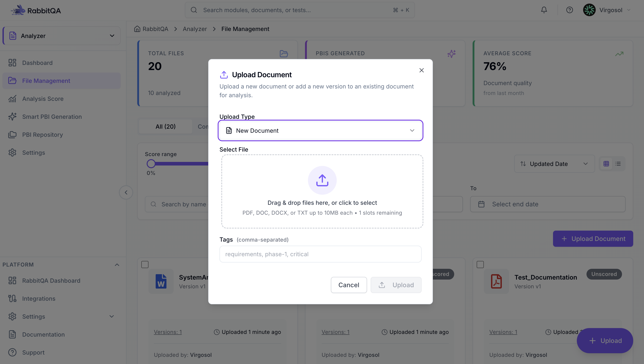Viewport: 644px width, 364px height.
Task: Open the Analyzer module dropdown
Action: (x=62, y=36)
